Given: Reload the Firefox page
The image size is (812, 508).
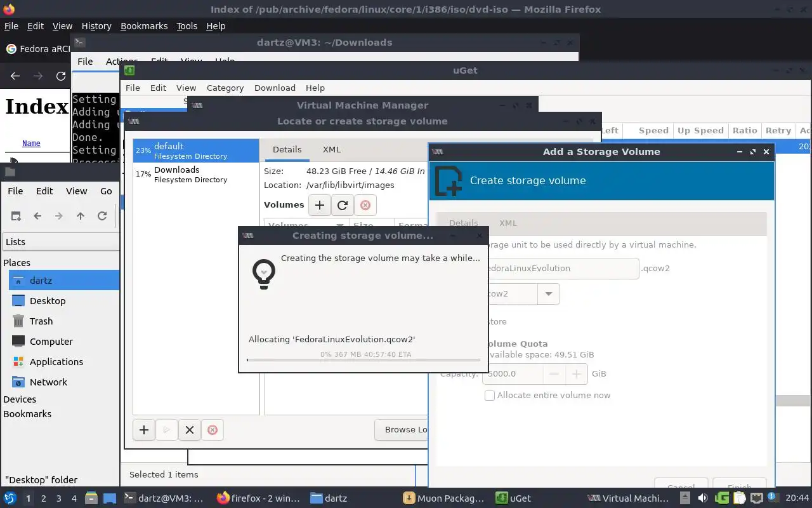Looking at the screenshot, I should [61, 76].
